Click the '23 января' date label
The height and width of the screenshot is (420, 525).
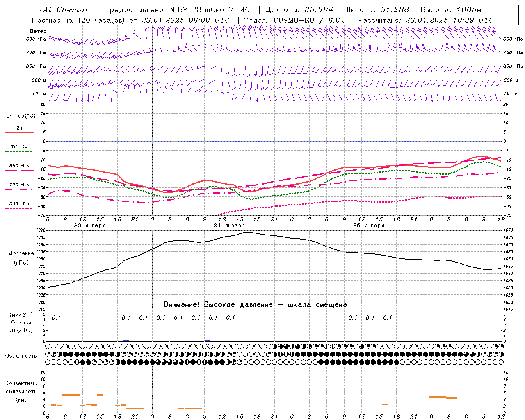89,226
